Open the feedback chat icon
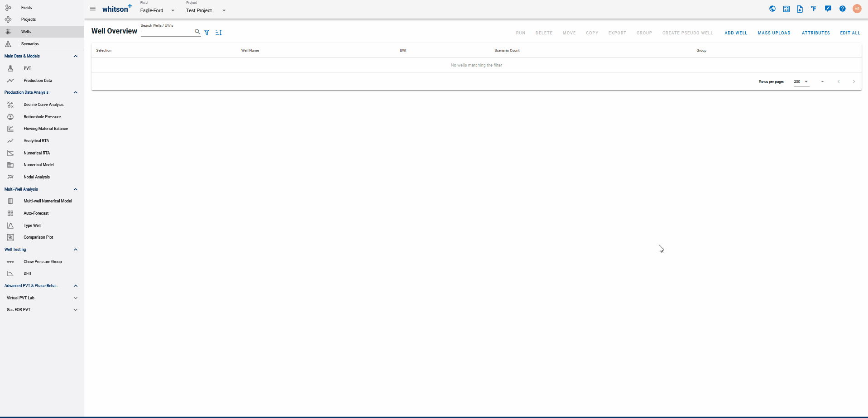Image resolution: width=868 pixels, height=418 pixels. (828, 9)
